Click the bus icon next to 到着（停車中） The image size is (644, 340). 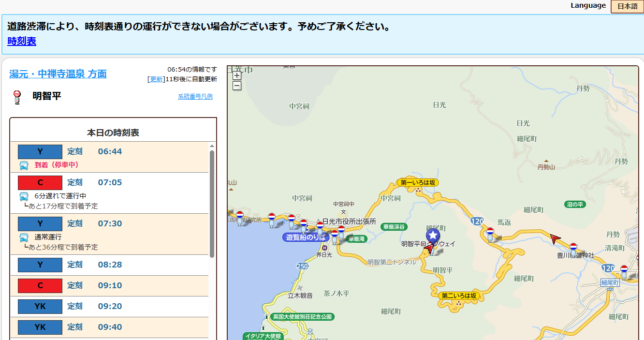[x=24, y=165]
